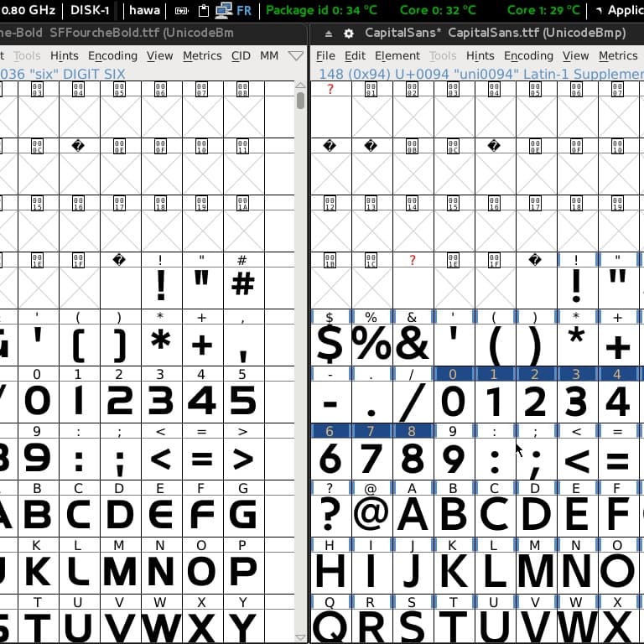Open Metrics menu in CapitalSans window
The image size is (644, 644).
click(x=618, y=55)
